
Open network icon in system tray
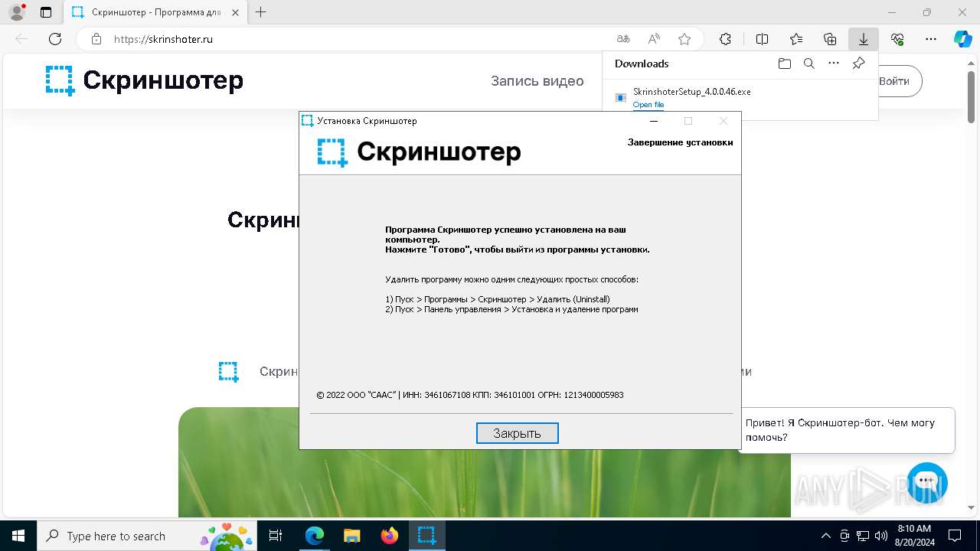tap(863, 536)
